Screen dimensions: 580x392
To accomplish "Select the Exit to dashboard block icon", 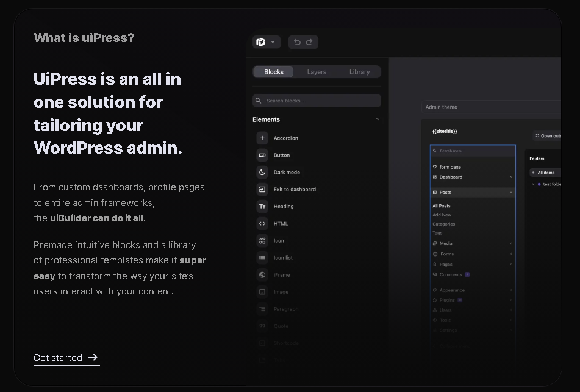I will [x=262, y=190].
